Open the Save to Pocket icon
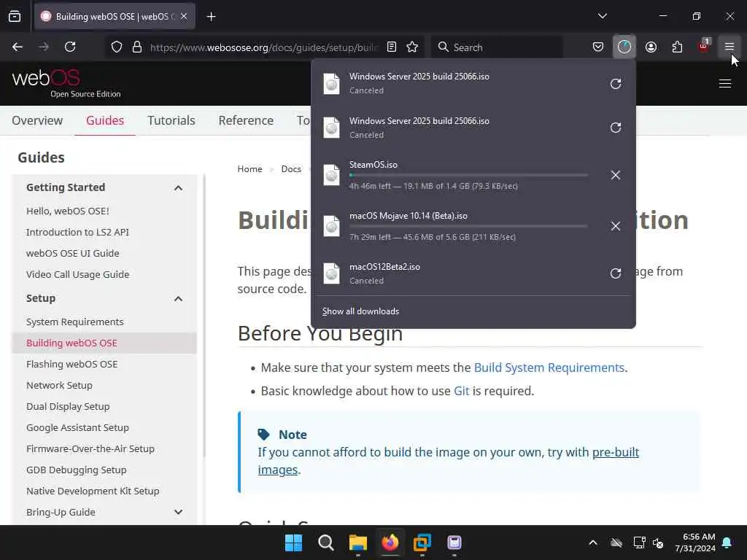Viewport: 747px width, 560px height. click(x=598, y=47)
